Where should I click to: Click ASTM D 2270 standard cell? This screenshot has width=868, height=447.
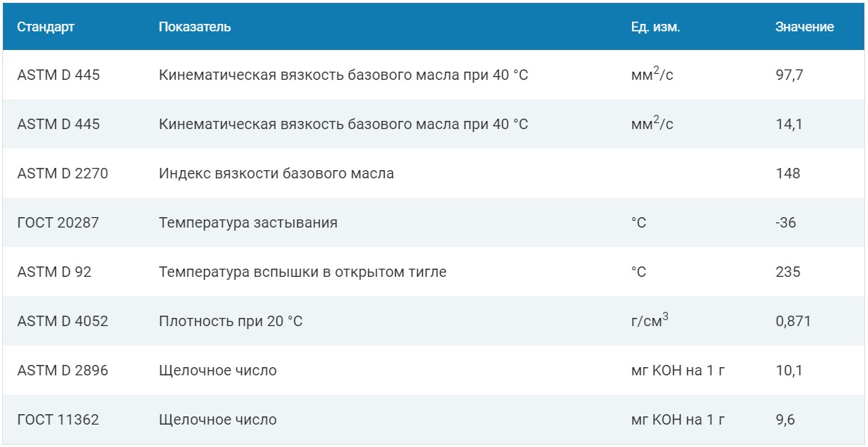click(63, 174)
